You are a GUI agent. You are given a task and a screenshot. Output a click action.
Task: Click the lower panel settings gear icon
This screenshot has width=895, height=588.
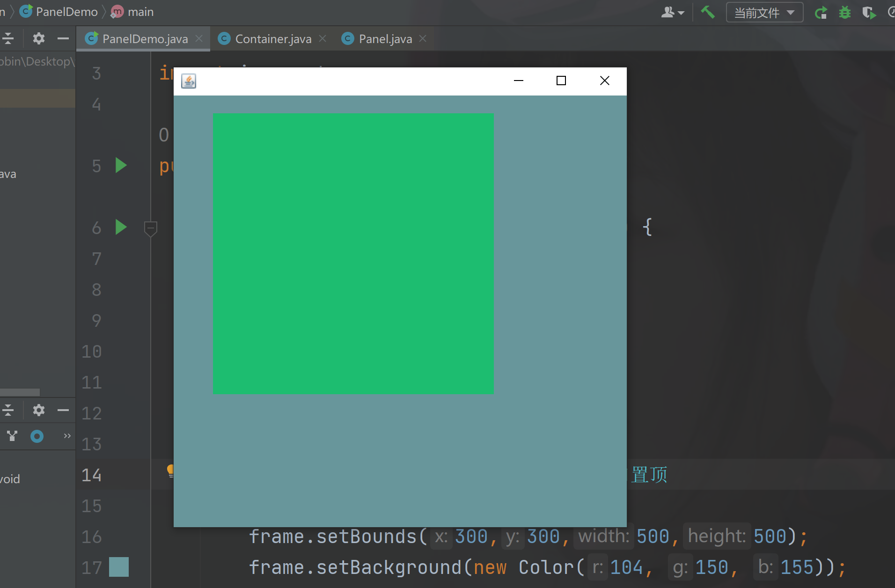(39, 411)
